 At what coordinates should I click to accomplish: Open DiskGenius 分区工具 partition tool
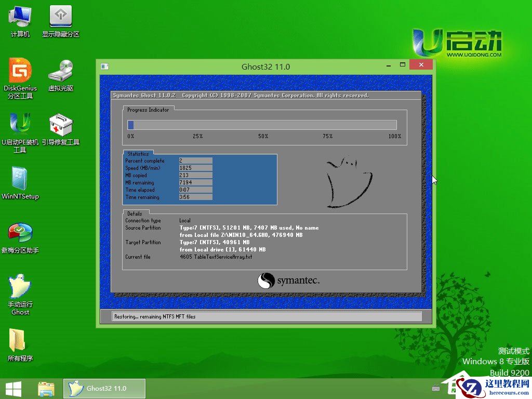point(20,78)
